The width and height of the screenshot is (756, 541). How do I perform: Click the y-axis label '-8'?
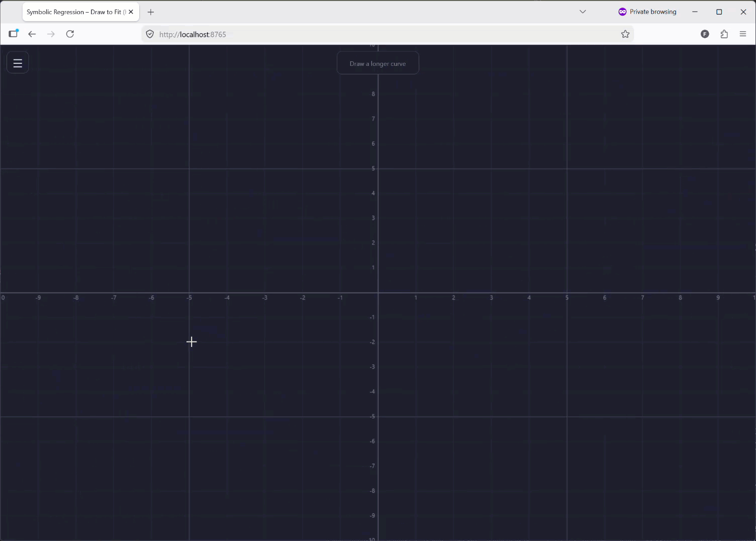point(372,491)
